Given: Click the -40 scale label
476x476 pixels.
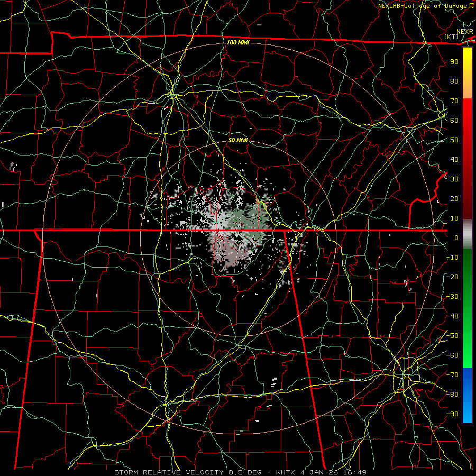Looking at the screenshot, I should pyautogui.click(x=453, y=316).
